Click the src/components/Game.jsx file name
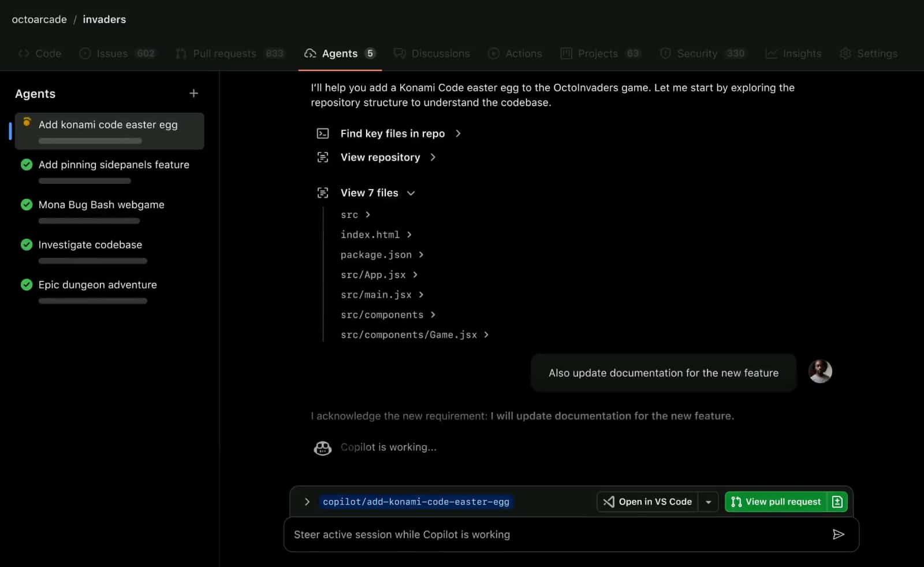This screenshot has height=567, width=924. point(409,335)
